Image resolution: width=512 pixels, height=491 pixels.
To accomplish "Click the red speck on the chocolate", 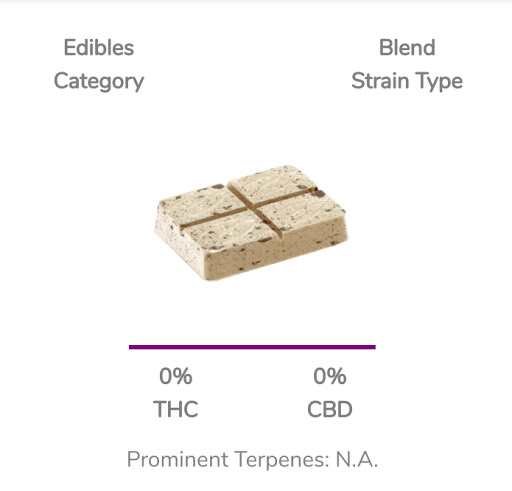I will point(319,193).
